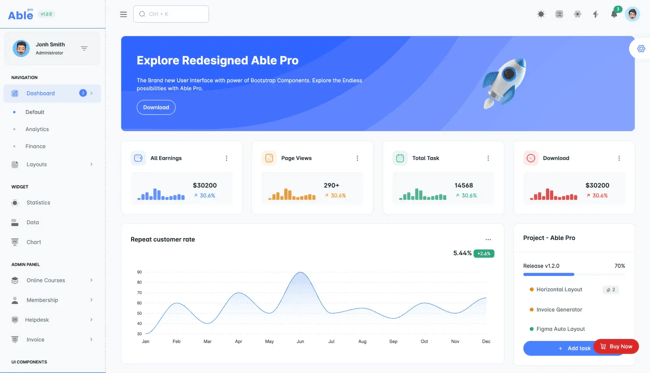Click the $30200 All Earnings value
Image resolution: width=650 pixels, height=373 pixels.
(205, 185)
